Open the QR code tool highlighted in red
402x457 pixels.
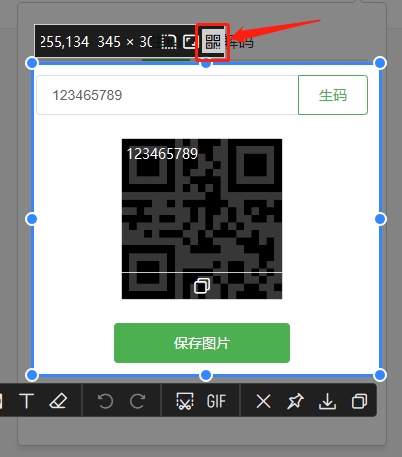point(213,42)
